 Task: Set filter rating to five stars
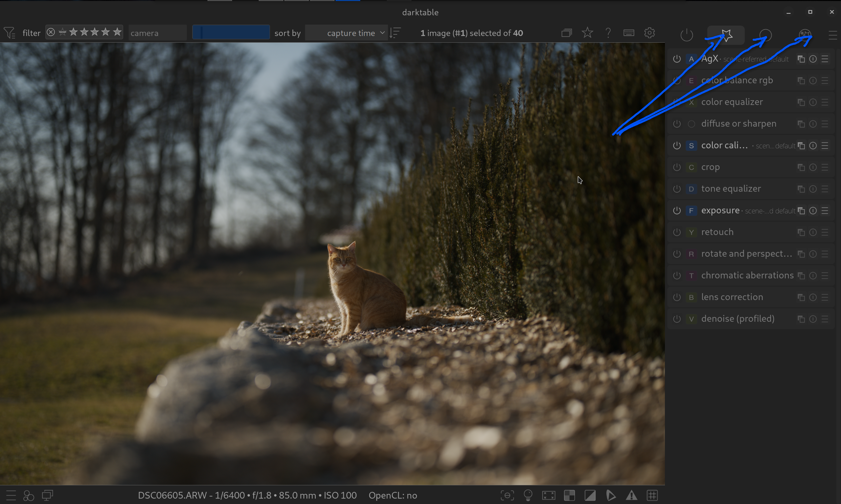pyautogui.click(x=117, y=32)
